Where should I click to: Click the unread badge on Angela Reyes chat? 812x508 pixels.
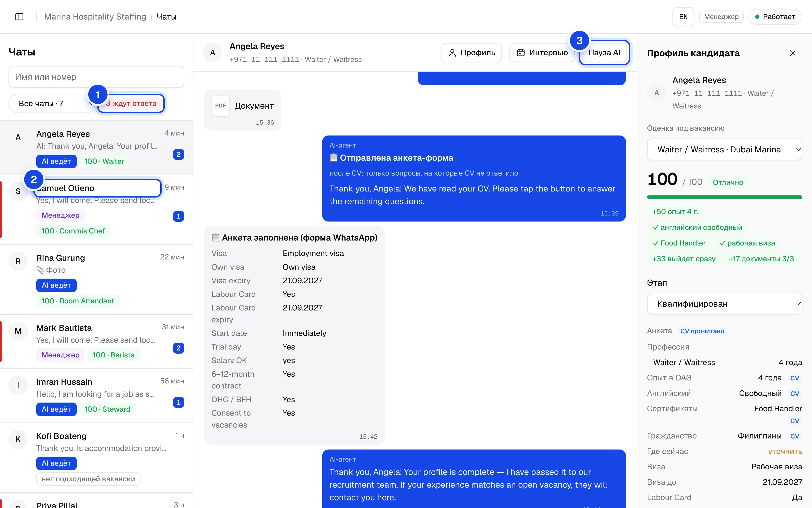coord(178,154)
